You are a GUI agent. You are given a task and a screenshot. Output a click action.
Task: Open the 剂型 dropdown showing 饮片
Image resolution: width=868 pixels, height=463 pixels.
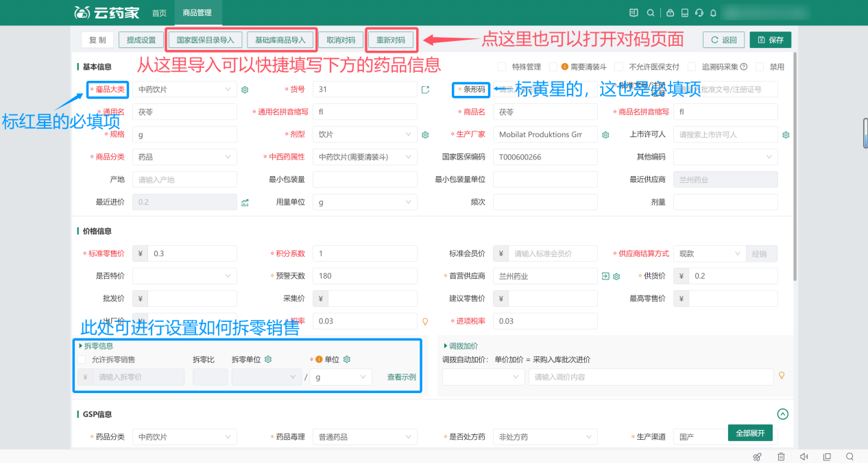tap(365, 135)
